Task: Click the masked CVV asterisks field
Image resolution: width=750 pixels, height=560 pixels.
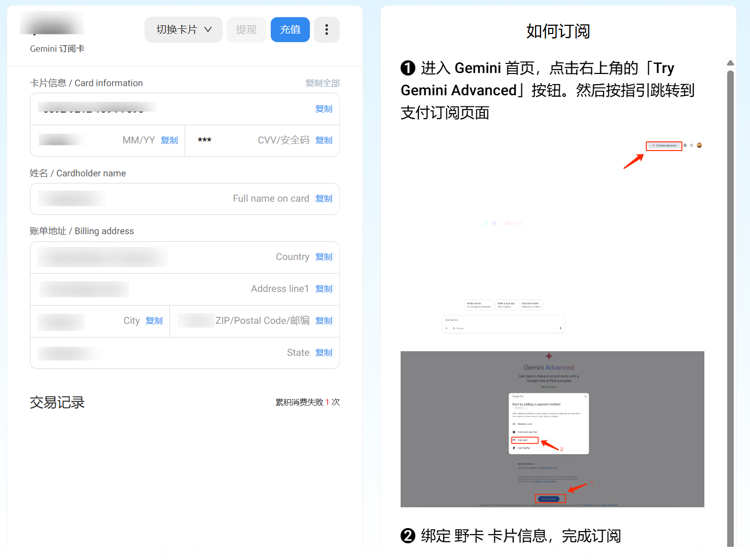Action: (204, 140)
